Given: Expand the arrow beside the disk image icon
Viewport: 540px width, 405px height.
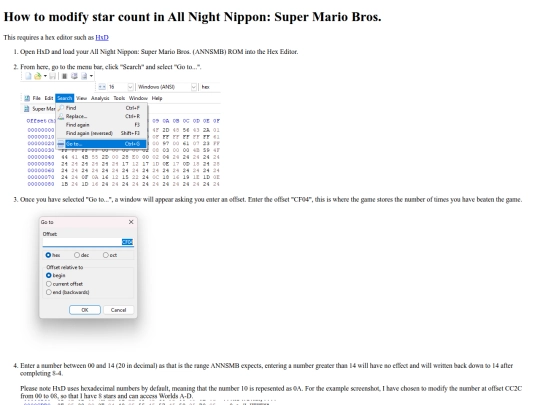Looking at the screenshot, I should [91, 76].
